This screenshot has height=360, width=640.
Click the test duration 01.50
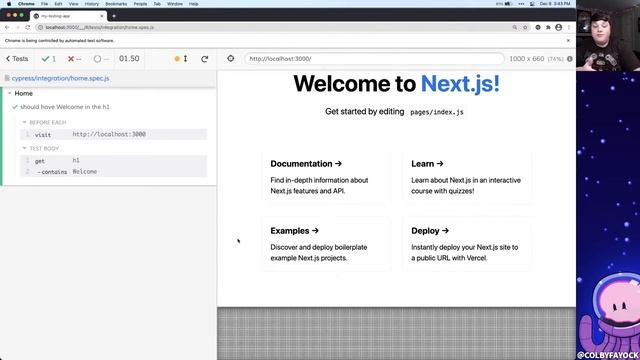(x=129, y=59)
